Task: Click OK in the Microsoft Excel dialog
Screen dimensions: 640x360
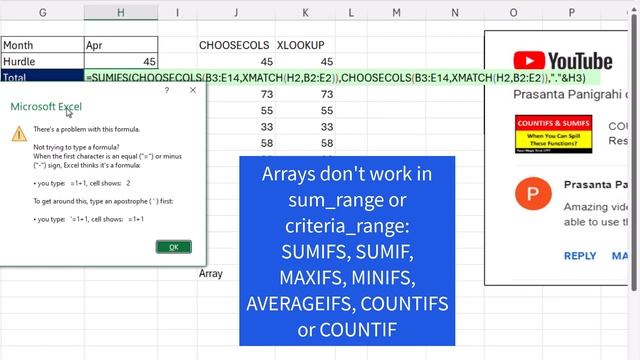Action: pos(173,247)
